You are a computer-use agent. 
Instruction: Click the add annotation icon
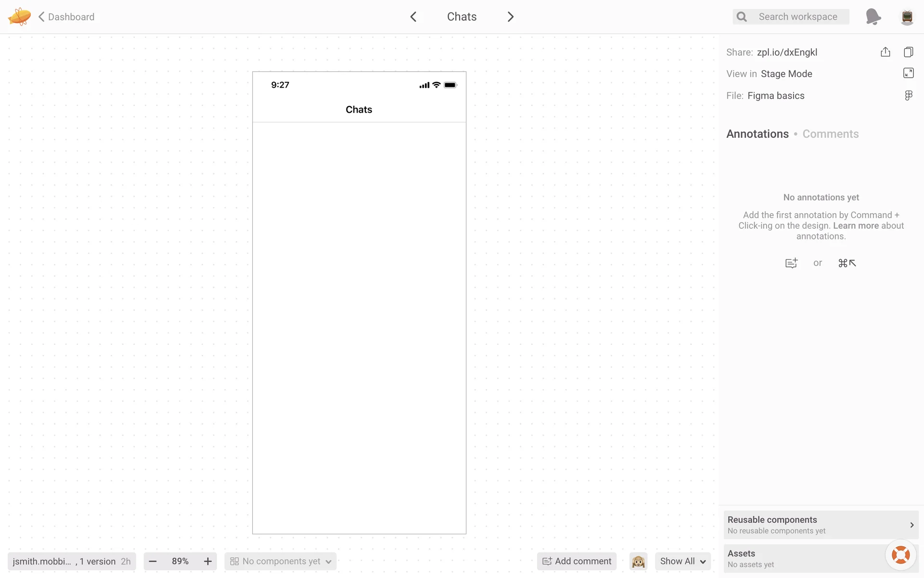(791, 263)
